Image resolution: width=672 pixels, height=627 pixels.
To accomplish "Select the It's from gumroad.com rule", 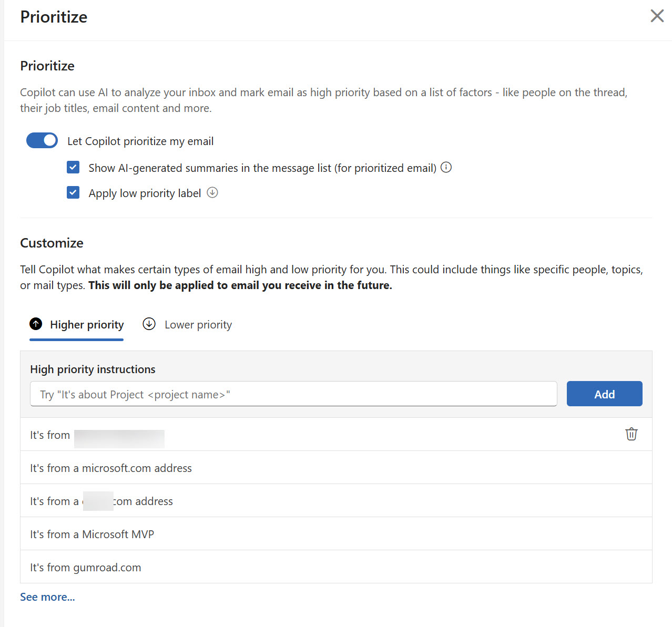I will pyautogui.click(x=85, y=567).
